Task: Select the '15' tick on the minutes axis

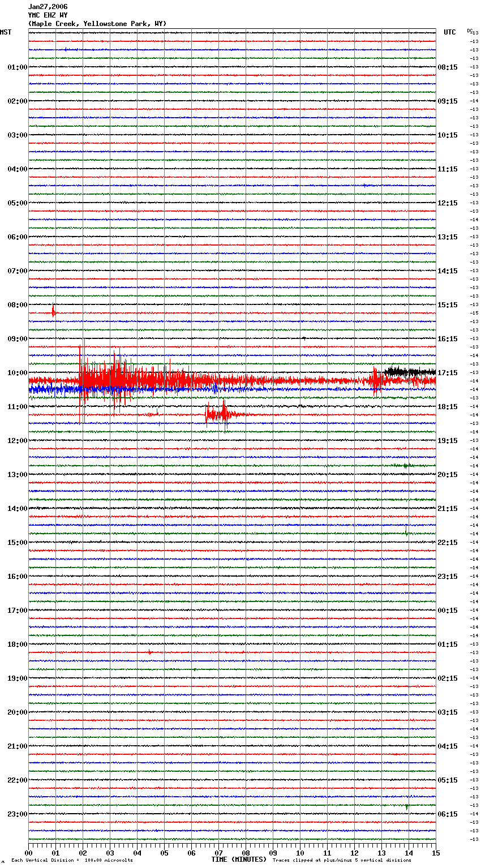Action: tap(436, 853)
